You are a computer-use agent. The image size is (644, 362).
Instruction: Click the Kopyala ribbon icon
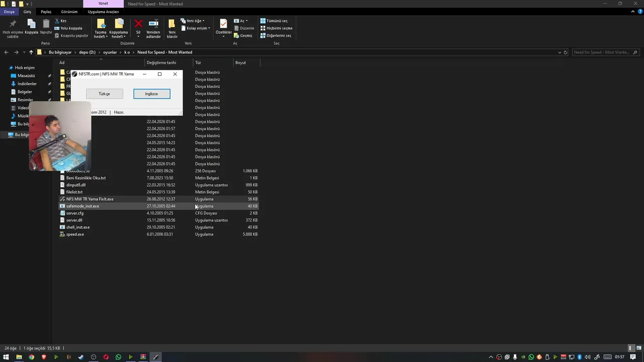[31, 27]
